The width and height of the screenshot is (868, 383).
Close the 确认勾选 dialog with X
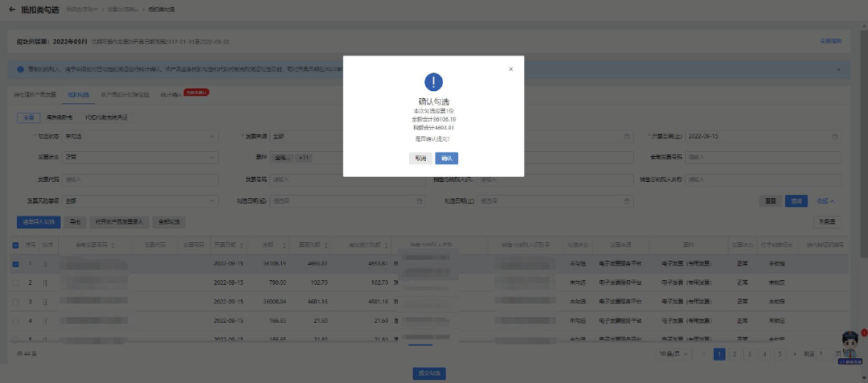pyautogui.click(x=510, y=69)
